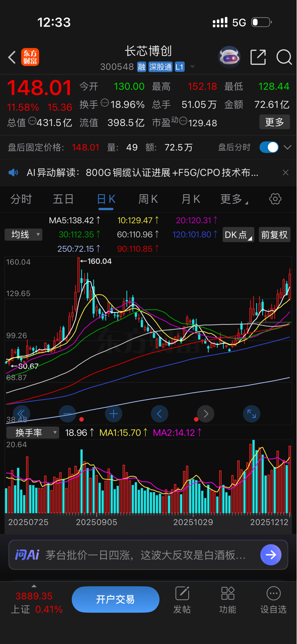Tap the share export icon
Viewport: 297px width, 644px height.
click(x=258, y=57)
